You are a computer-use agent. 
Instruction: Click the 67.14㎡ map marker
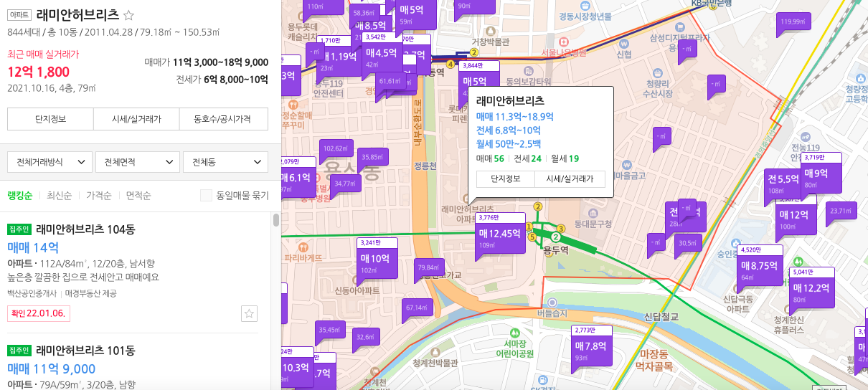pos(417,308)
